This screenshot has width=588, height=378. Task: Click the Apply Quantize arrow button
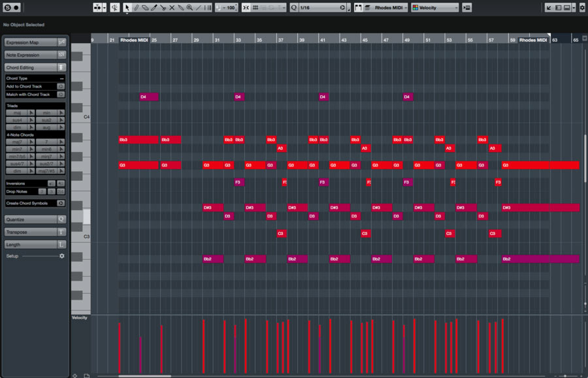tap(342, 7)
